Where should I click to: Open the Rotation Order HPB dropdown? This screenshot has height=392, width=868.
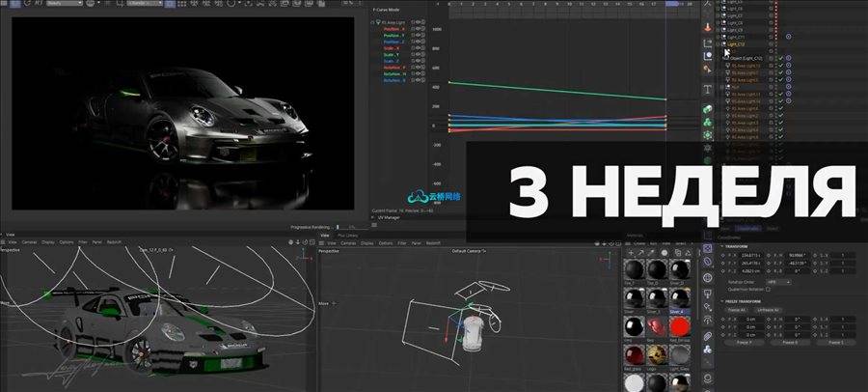(x=779, y=282)
